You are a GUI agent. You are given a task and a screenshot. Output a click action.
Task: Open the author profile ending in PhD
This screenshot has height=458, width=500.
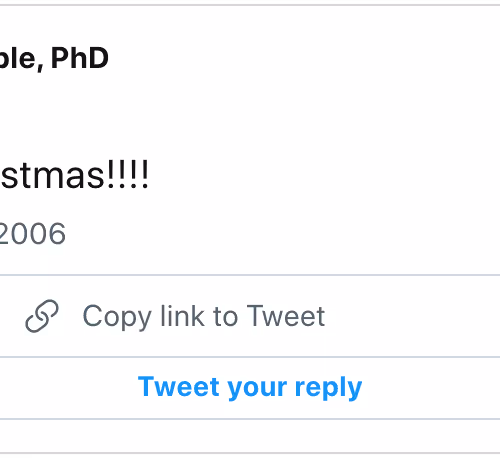coord(54,58)
